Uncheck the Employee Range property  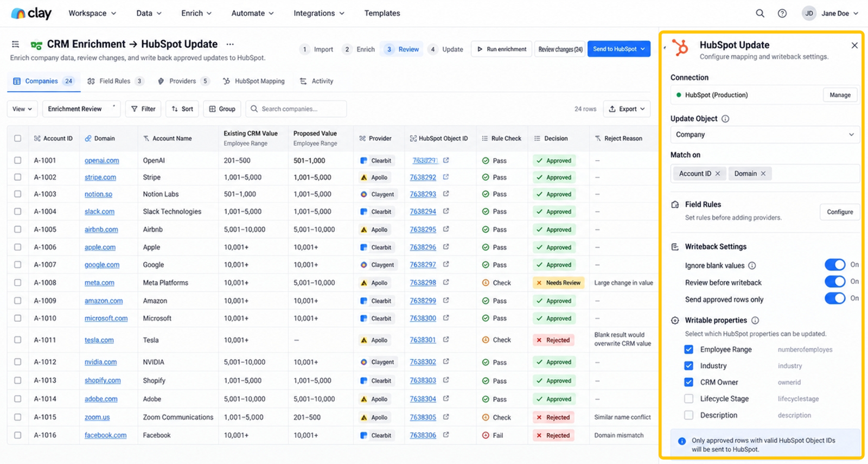pyautogui.click(x=688, y=349)
